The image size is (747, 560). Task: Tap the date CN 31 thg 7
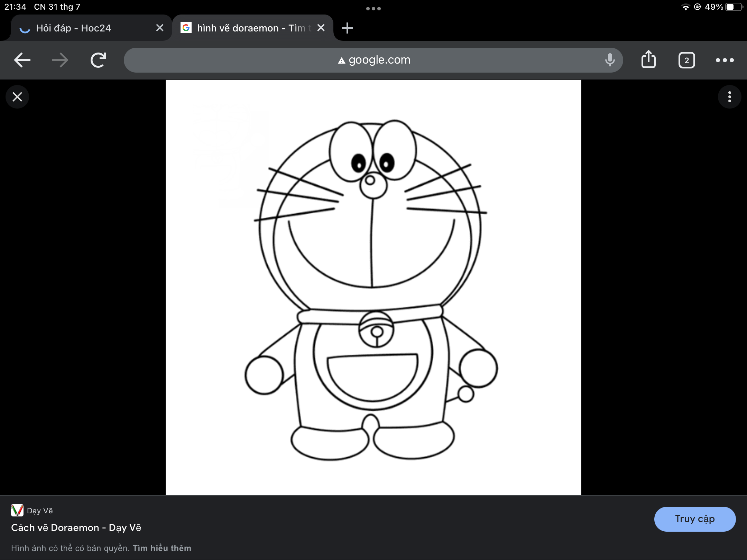(x=57, y=7)
